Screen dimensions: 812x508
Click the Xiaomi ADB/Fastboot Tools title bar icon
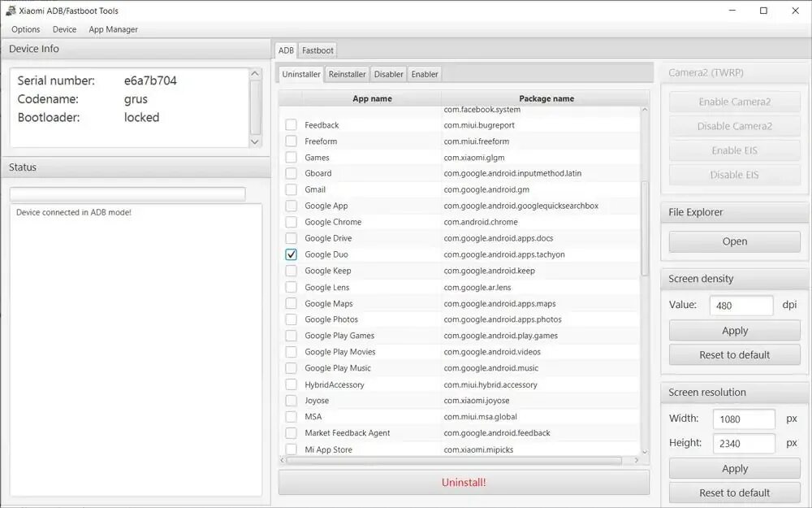[11, 11]
